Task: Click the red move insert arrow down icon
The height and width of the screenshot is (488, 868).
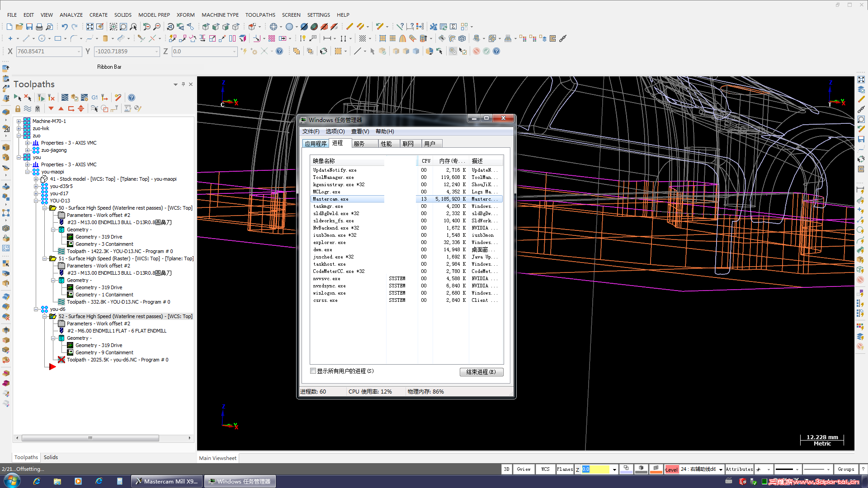Action: [51, 108]
